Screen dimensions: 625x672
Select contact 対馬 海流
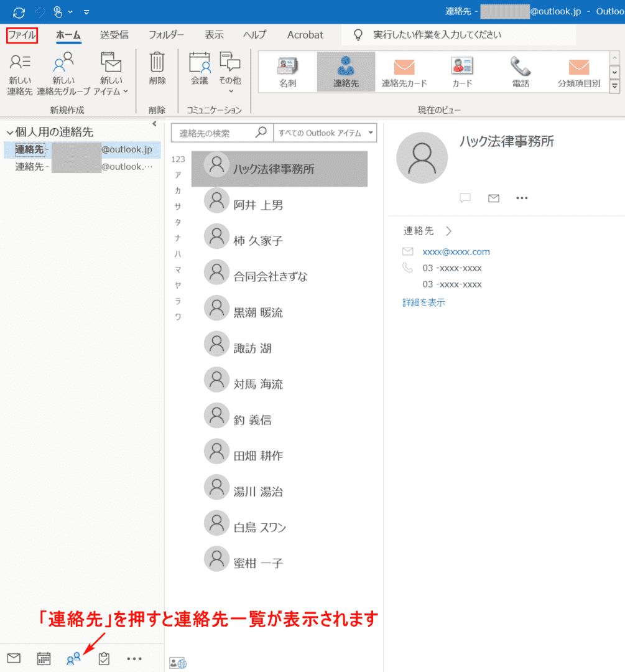279,384
